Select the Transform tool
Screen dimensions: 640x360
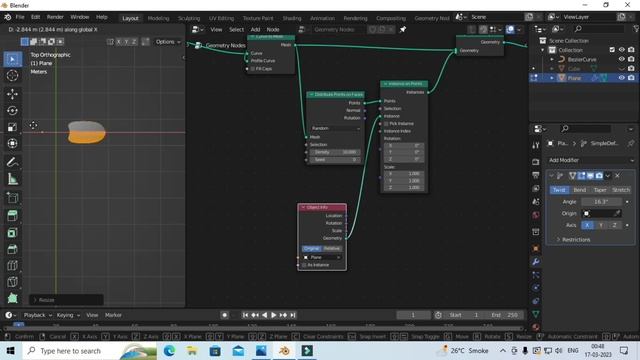click(13, 143)
